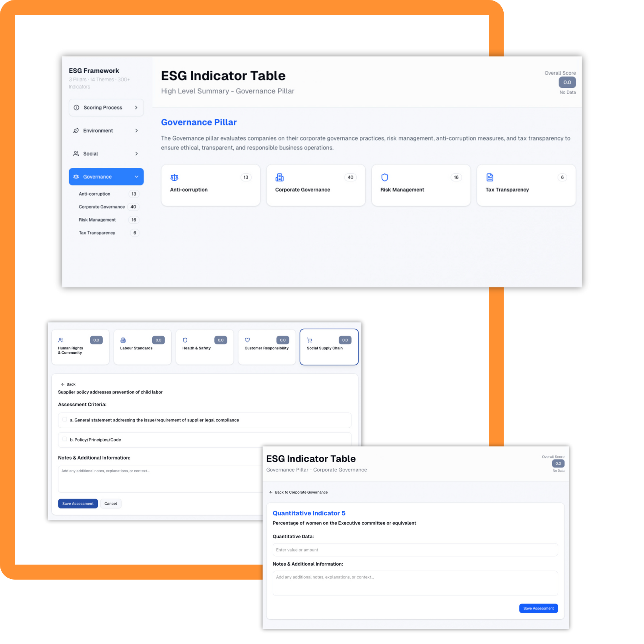644x644 pixels.
Task: Open Risk Management in sidebar
Action: point(97,220)
